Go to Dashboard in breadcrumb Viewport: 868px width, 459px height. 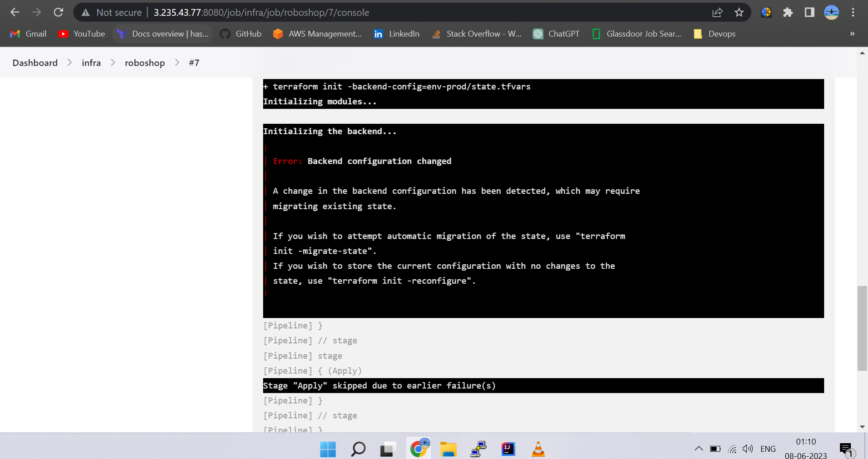[x=35, y=63]
